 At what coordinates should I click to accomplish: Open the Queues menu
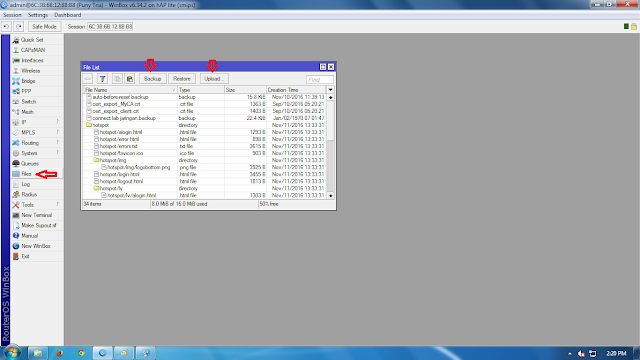point(30,164)
